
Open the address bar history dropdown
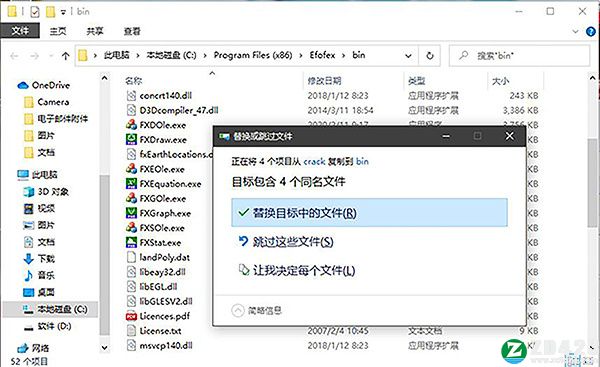pos(408,56)
